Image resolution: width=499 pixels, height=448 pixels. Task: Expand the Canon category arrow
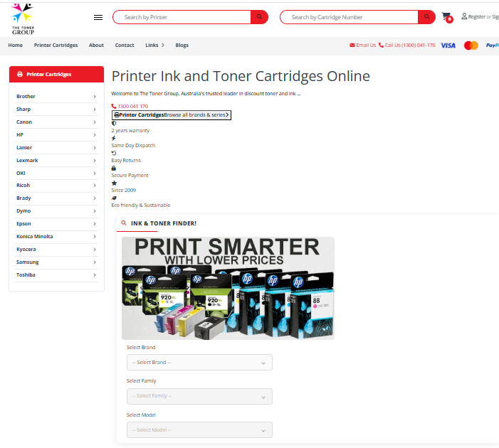tap(95, 122)
